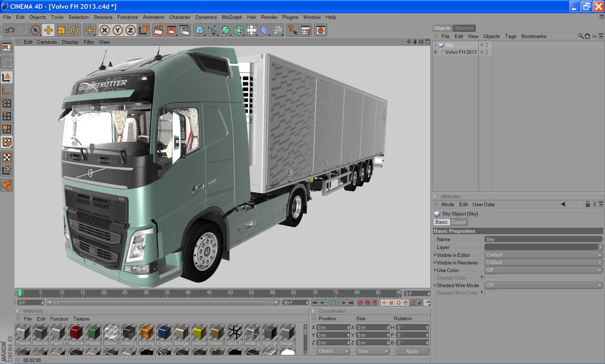Viewport: 605px width, 364px height.
Task: Click timeline at frame 45
Action: point(209,293)
